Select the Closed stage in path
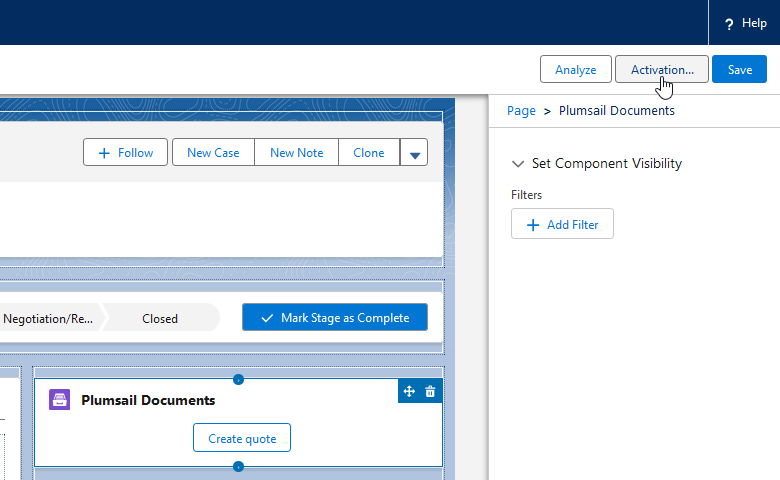780x480 pixels. (160, 318)
